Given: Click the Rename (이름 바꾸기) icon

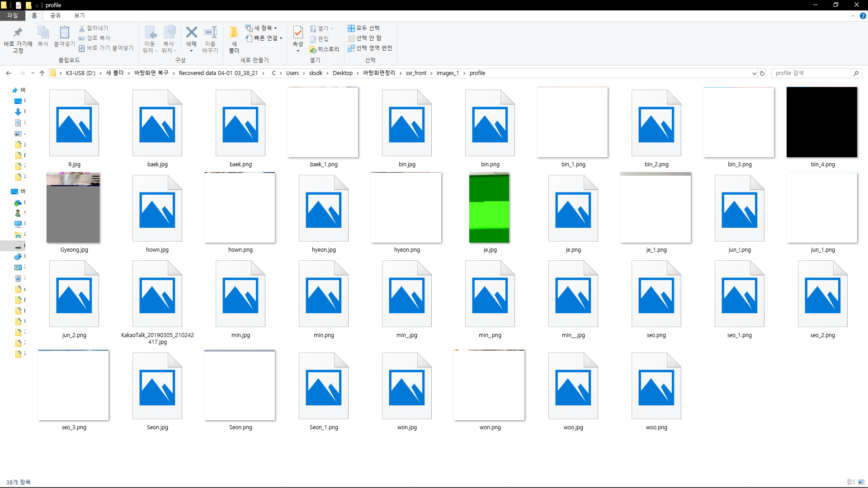Looking at the screenshot, I should (211, 33).
